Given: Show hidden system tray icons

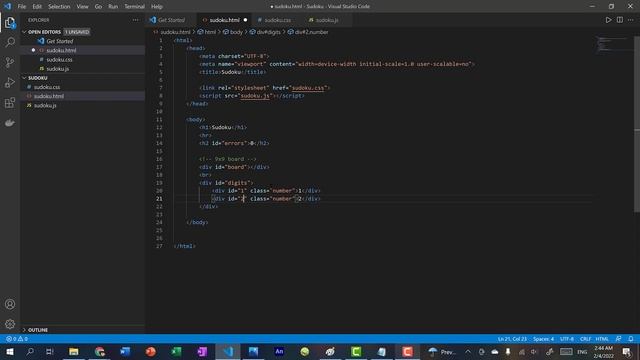Looking at the screenshot, I should click(x=468, y=351).
